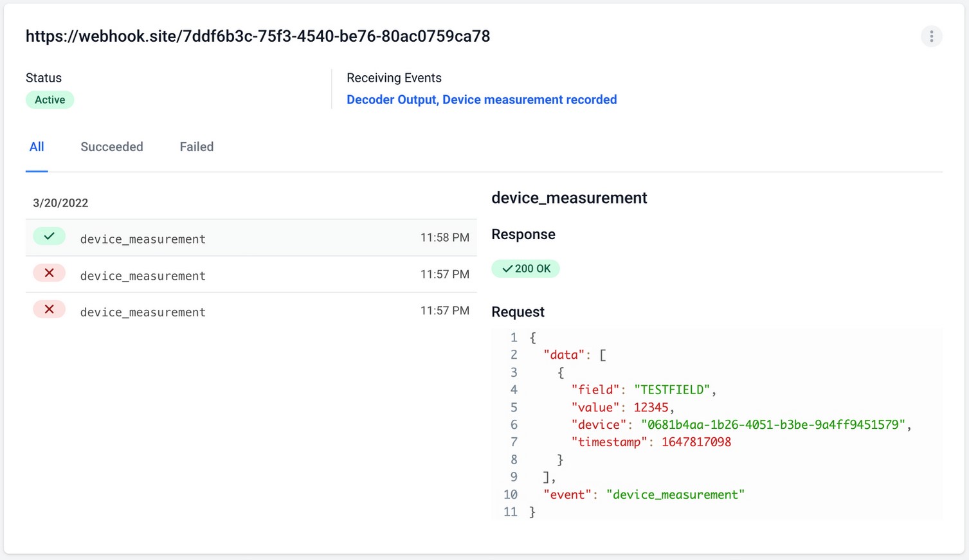Image resolution: width=969 pixels, height=560 pixels.
Task: Open the three-dot options menu
Action: [x=931, y=36]
